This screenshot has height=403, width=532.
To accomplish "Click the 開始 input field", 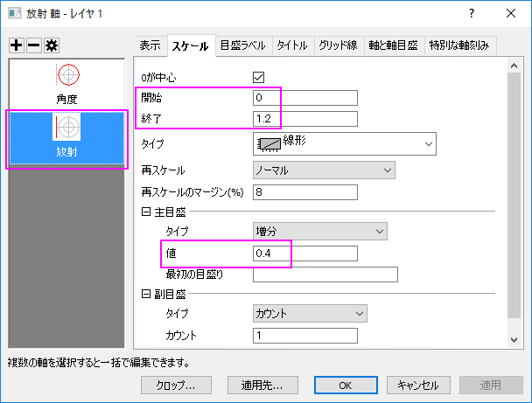I will (305, 98).
